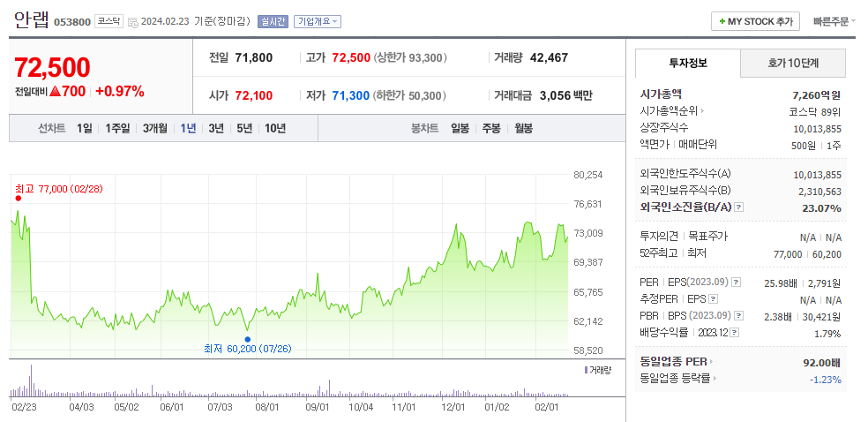Click the 거래량 42,467 value
This screenshot has height=422, width=868.
(549, 57)
